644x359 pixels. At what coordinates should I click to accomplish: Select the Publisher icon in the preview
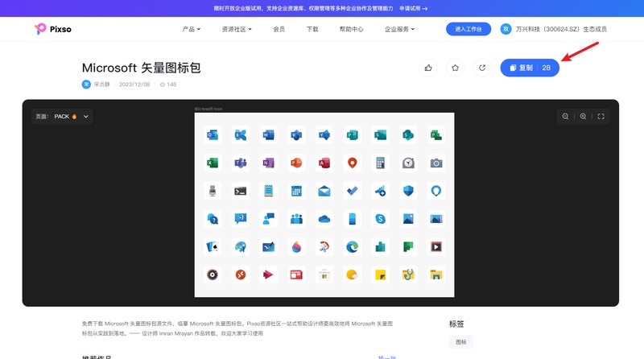[352, 134]
